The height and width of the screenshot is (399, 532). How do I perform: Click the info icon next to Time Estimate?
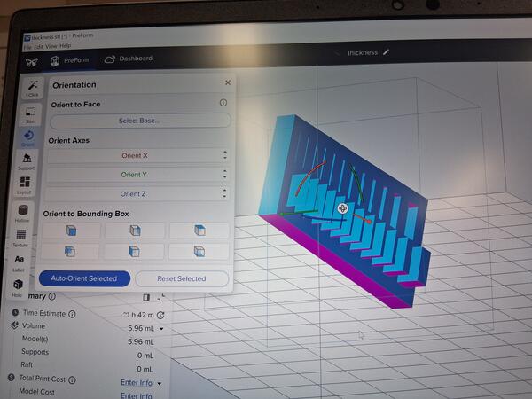click(x=73, y=314)
